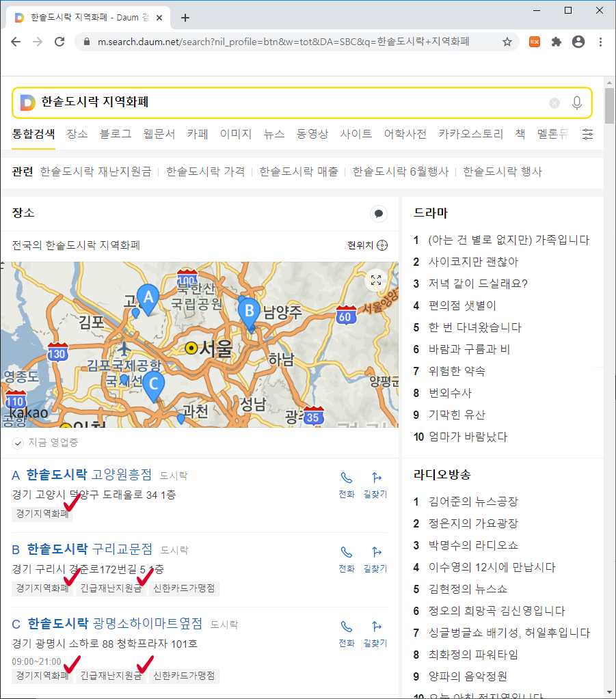This screenshot has height=699, width=616.
Task: Call 한솥도시락 구리교문점 with the phone icon
Action: click(347, 559)
